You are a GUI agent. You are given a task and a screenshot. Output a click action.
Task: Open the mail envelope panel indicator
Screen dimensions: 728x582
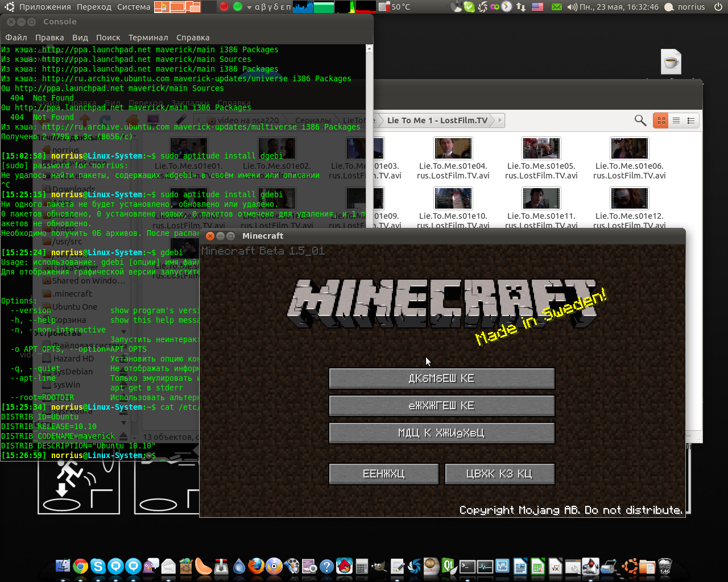[557, 7]
